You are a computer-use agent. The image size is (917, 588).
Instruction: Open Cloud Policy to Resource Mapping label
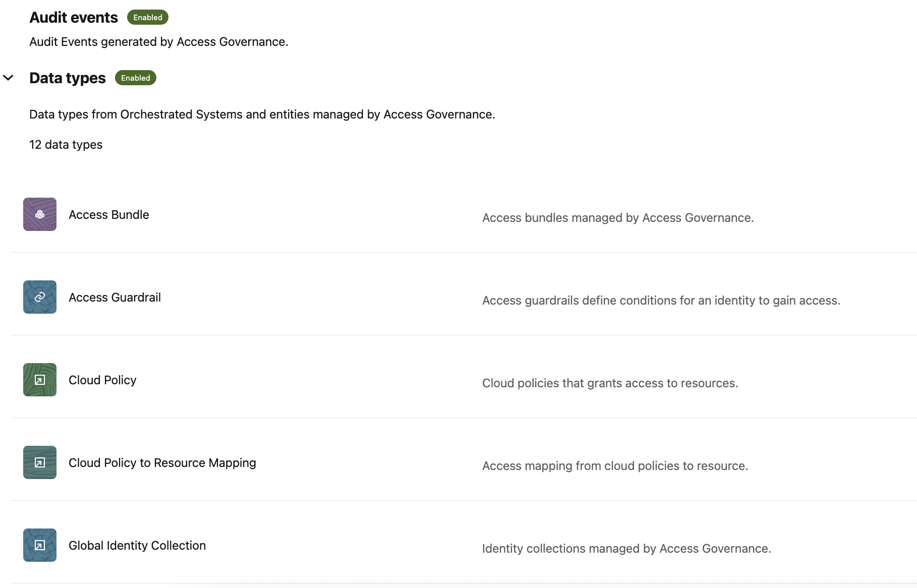(x=162, y=463)
